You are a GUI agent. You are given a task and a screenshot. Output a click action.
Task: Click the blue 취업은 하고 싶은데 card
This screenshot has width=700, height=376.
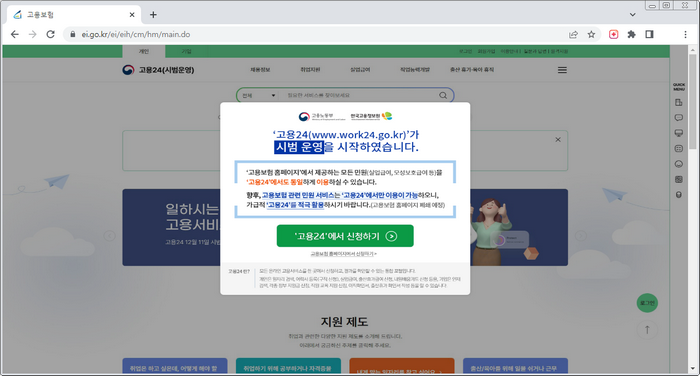[175, 366]
